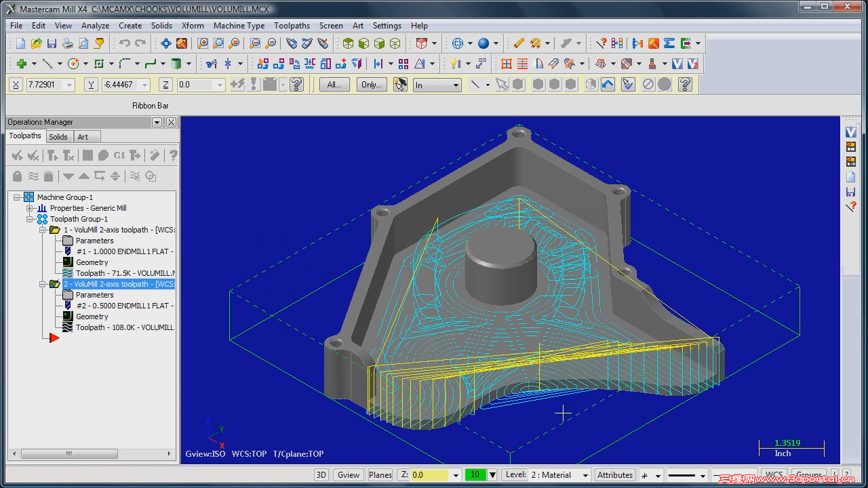
Task: Print using the printer icon
Action: 68,43
